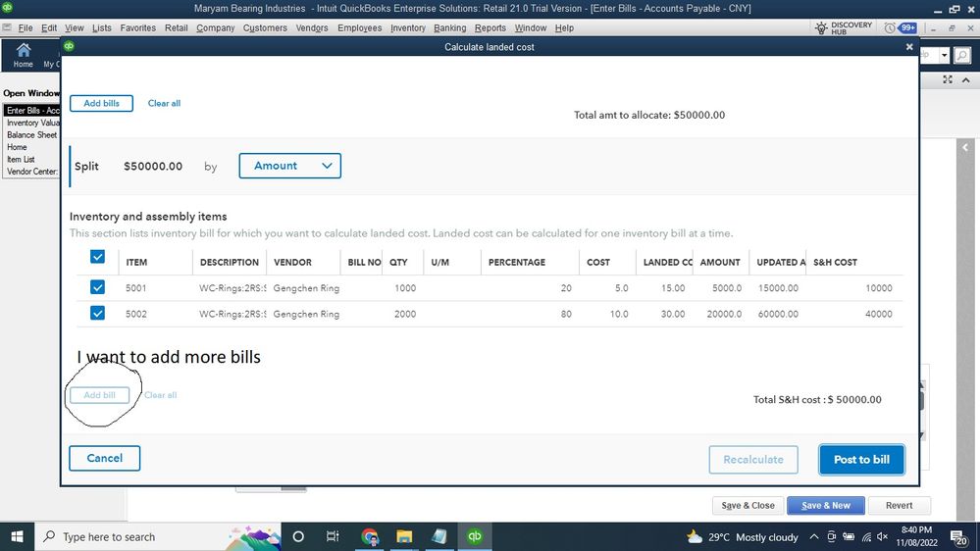Click the top Clear all link
980x551 pixels.
[x=164, y=103]
